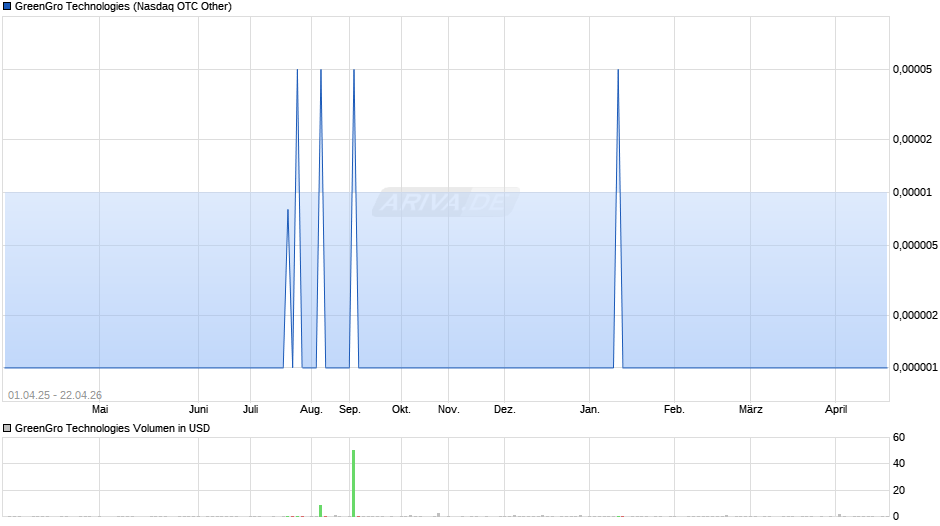The height and width of the screenshot is (526, 940).
Task: Click the volume axis label 40
Action: pyautogui.click(x=899, y=464)
